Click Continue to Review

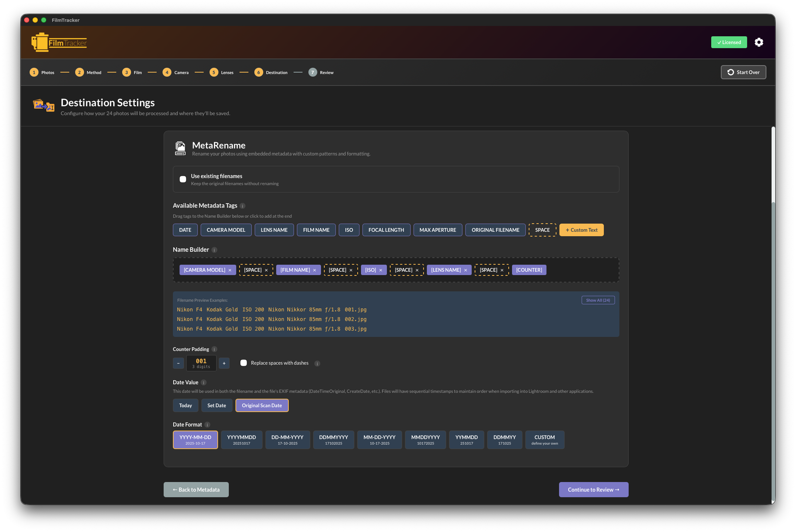[x=593, y=489]
